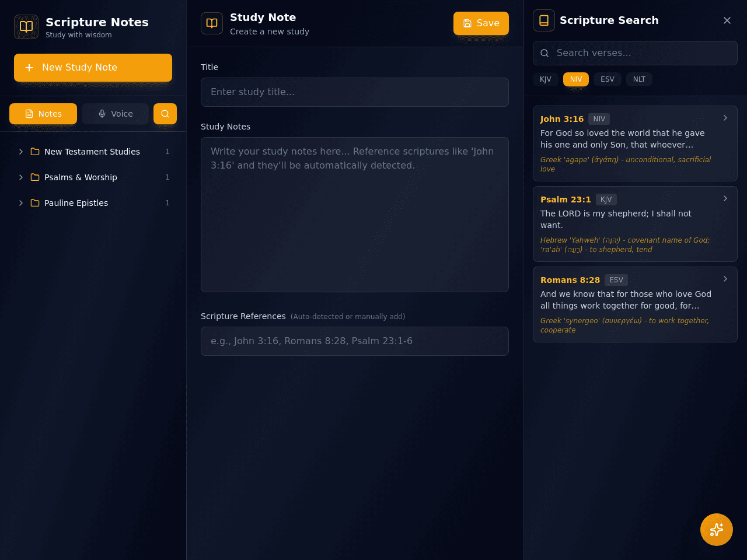Select the KJV translation filter
Screen dimensions: 747x560
click(546, 79)
